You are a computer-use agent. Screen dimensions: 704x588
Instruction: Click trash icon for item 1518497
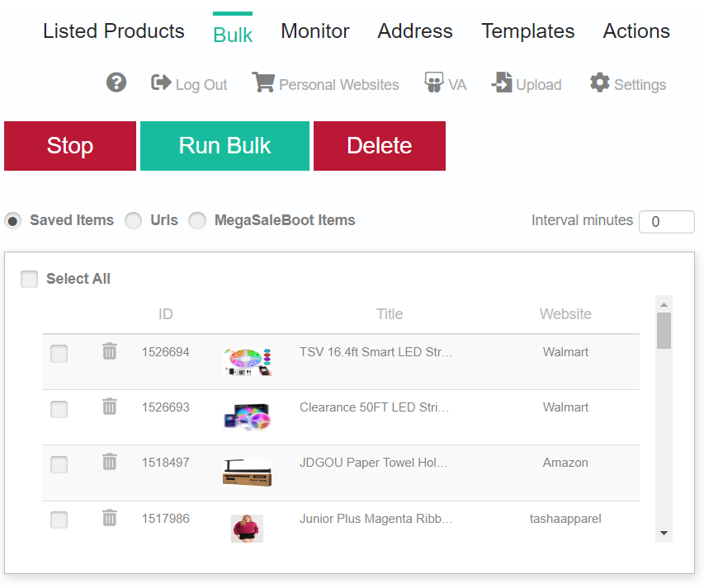110,462
